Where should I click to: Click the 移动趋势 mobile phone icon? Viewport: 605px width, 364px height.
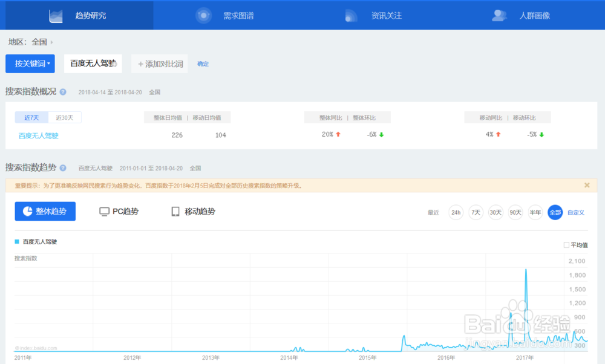(176, 211)
